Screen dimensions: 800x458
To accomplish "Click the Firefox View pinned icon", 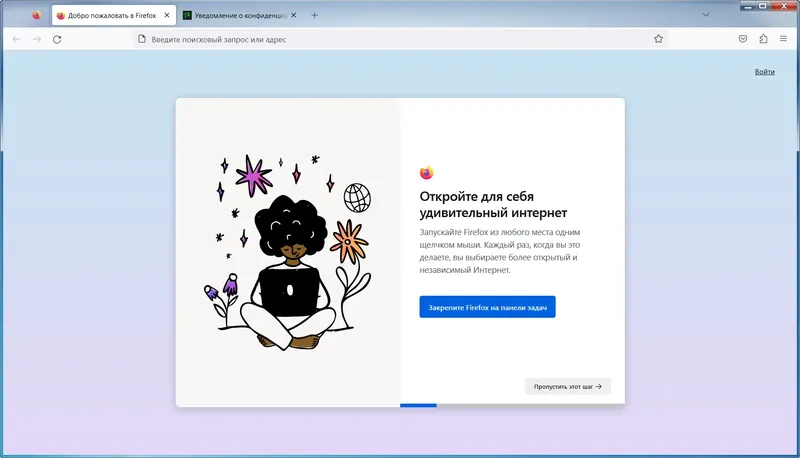I will point(36,15).
